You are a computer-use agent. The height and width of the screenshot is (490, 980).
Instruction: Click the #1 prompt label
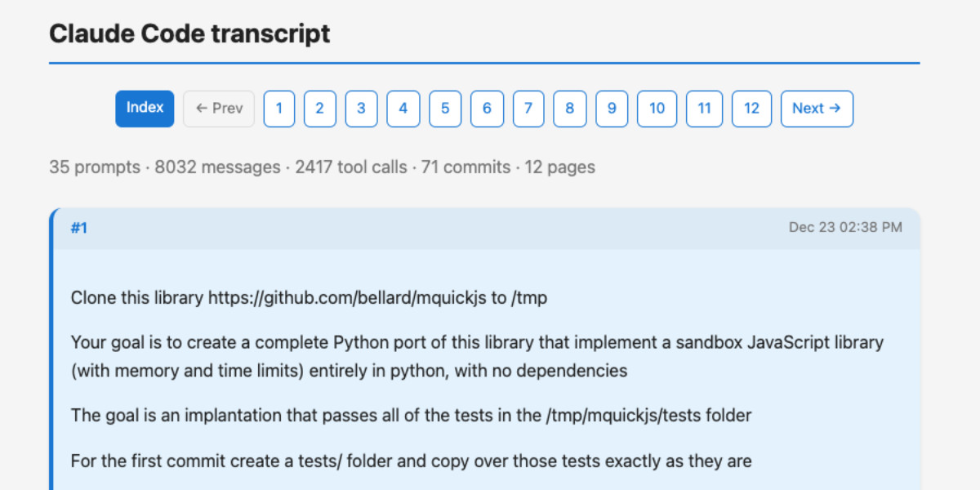[x=79, y=228]
